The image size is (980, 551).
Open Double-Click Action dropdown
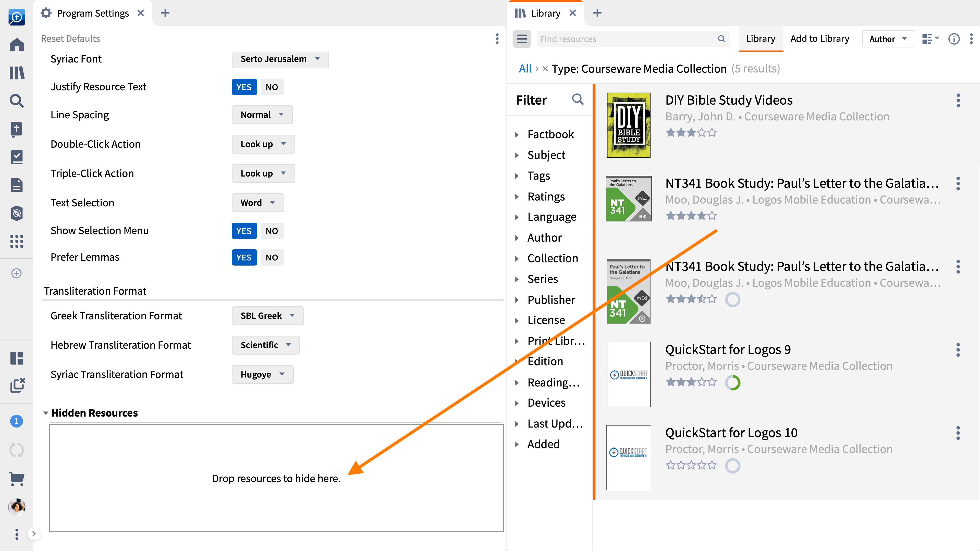(x=263, y=144)
